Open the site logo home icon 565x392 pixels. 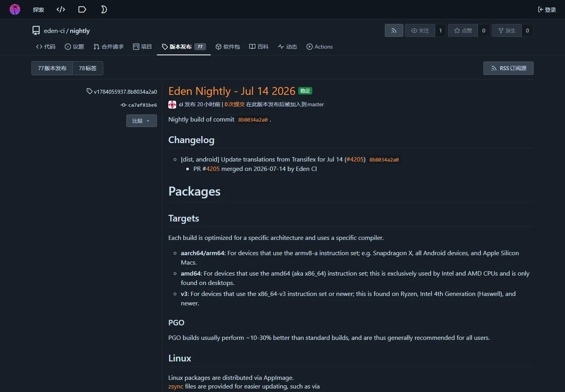click(x=15, y=9)
